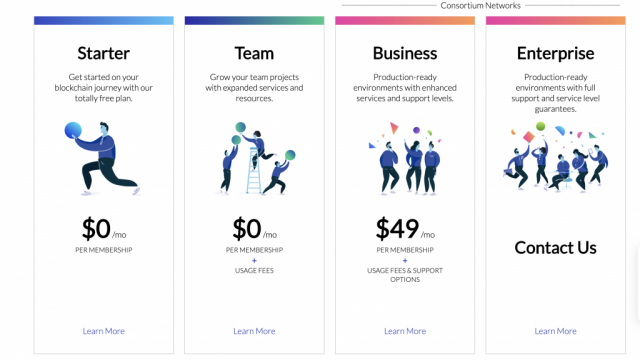Click the Starter plan illustration

pyautogui.click(x=103, y=158)
